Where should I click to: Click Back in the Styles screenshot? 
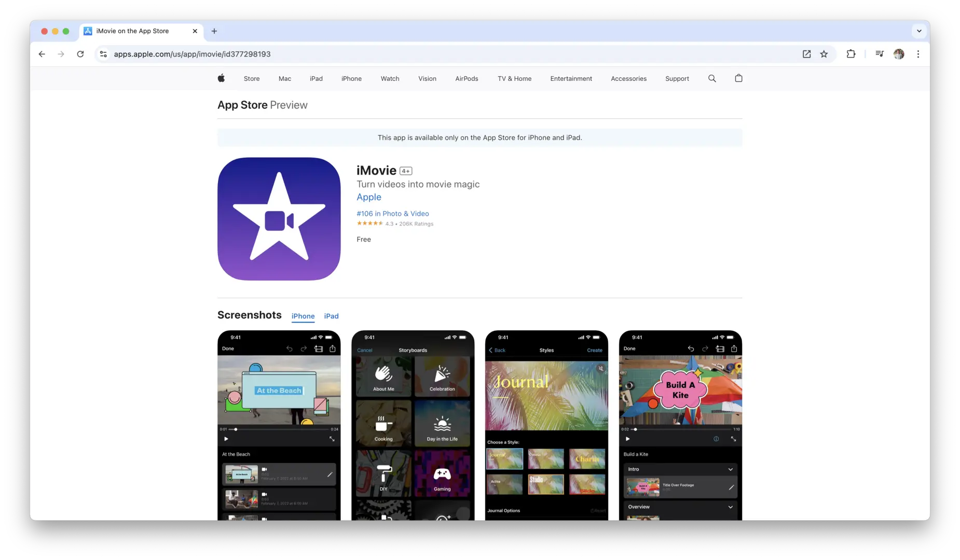click(497, 350)
